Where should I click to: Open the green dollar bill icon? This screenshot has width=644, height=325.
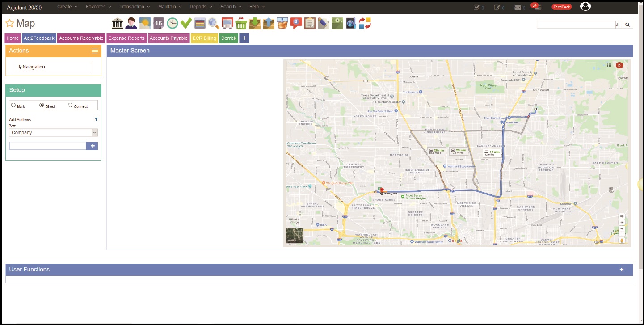click(x=337, y=23)
